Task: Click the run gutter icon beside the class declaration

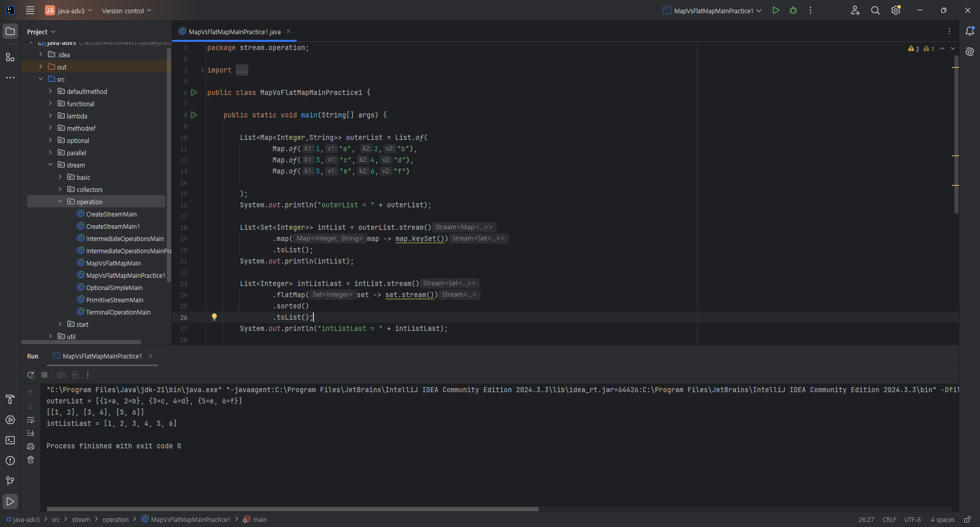Action: pyautogui.click(x=194, y=92)
